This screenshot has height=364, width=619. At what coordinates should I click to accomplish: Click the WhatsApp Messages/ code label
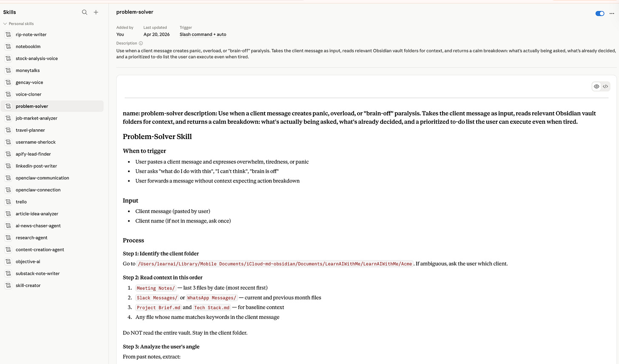pos(212,298)
